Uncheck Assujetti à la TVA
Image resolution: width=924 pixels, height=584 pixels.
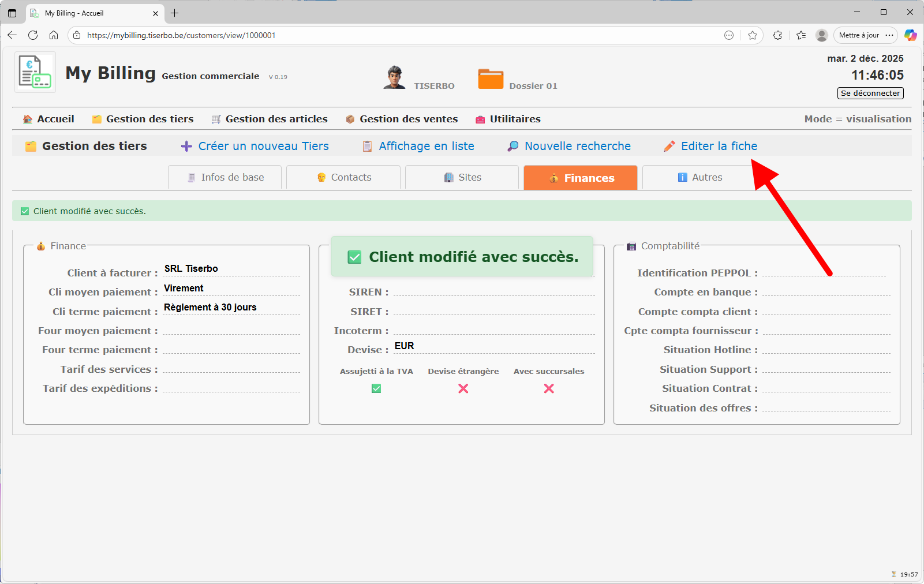pos(376,388)
